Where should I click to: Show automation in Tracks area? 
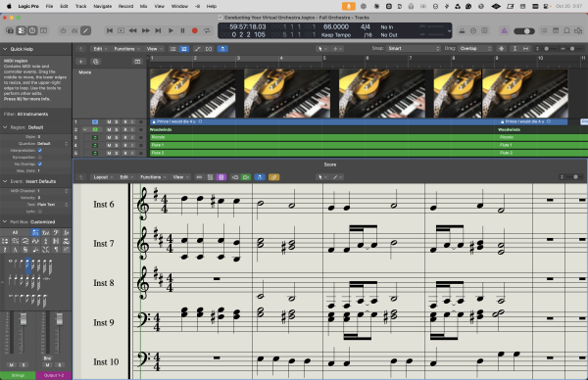coord(197,49)
